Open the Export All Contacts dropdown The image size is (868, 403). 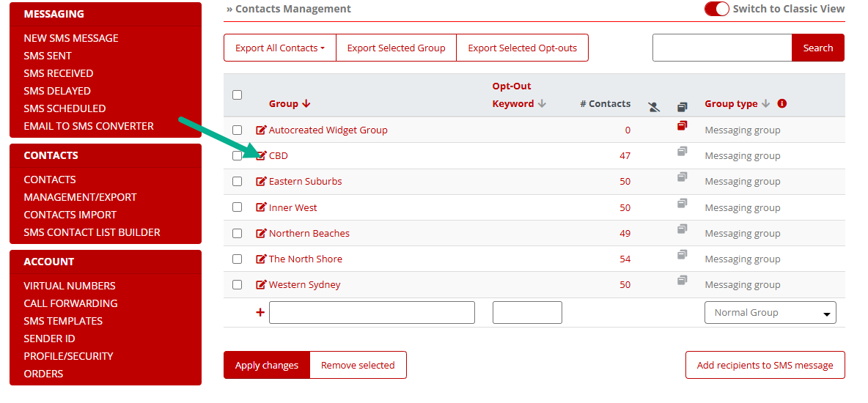tap(279, 48)
